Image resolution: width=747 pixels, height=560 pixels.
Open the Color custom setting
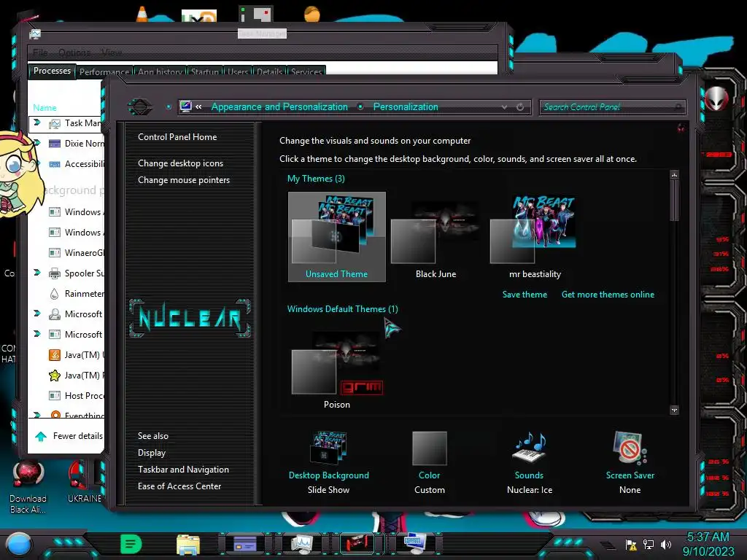(x=429, y=462)
